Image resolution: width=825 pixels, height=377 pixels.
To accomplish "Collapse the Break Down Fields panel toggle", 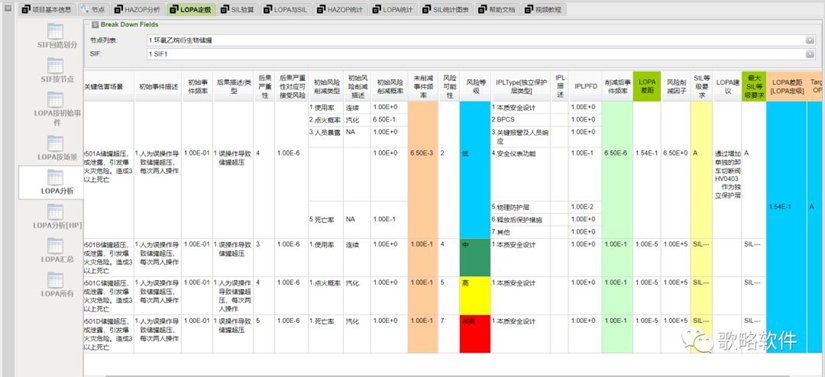I will pos(95,24).
